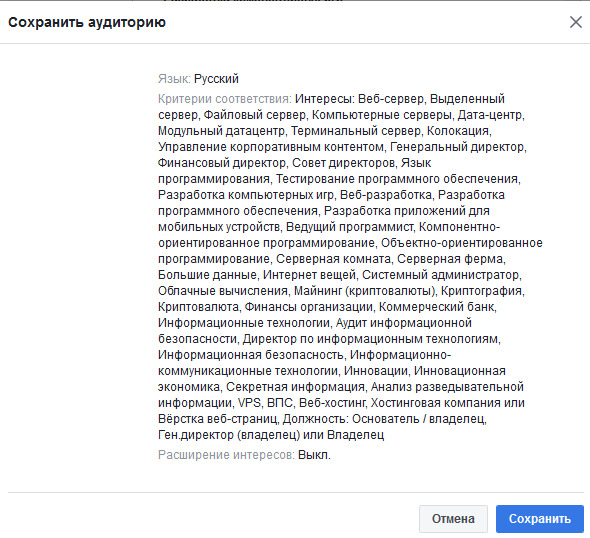Select the VPS interest text
This screenshot has width=590, height=538.
click(x=249, y=403)
